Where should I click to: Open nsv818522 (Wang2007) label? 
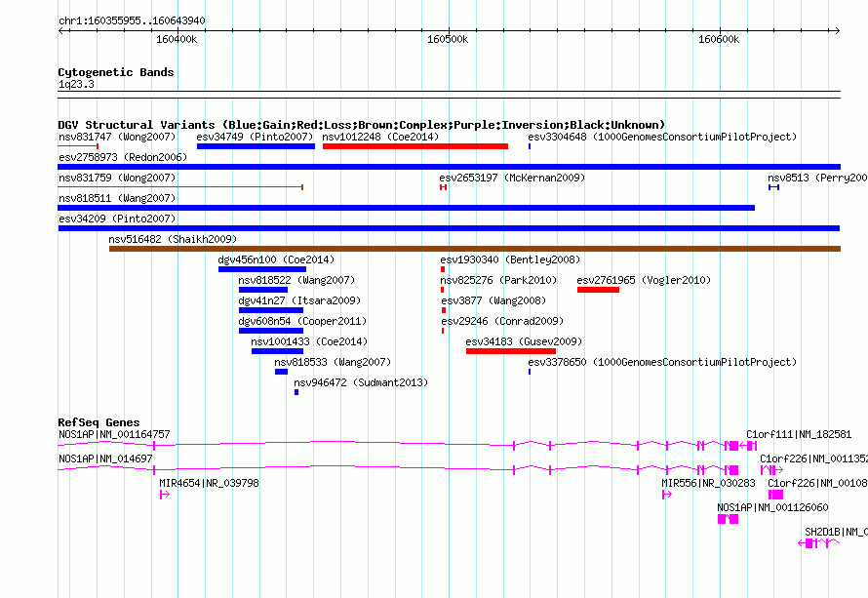(x=296, y=280)
